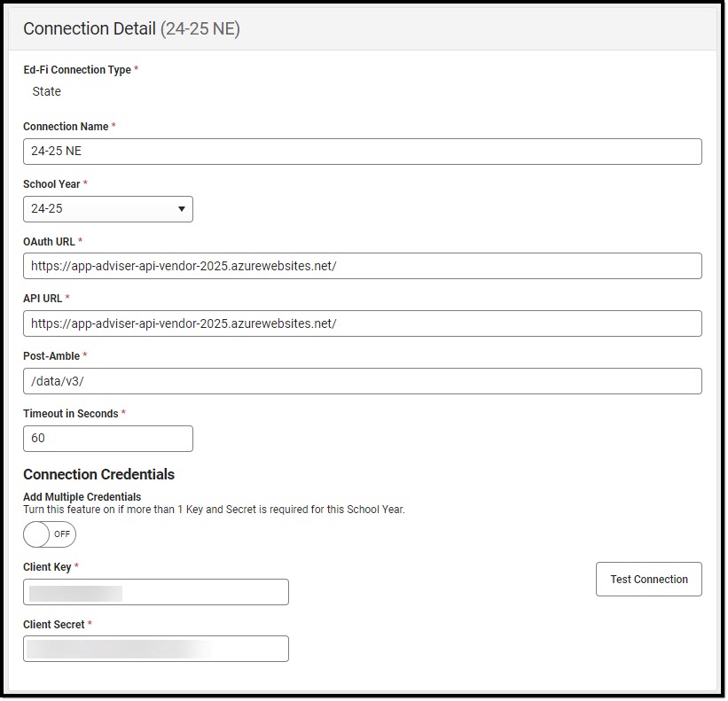Click the Client Secret label text
The width and height of the screenshot is (728, 701).
(x=53, y=625)
